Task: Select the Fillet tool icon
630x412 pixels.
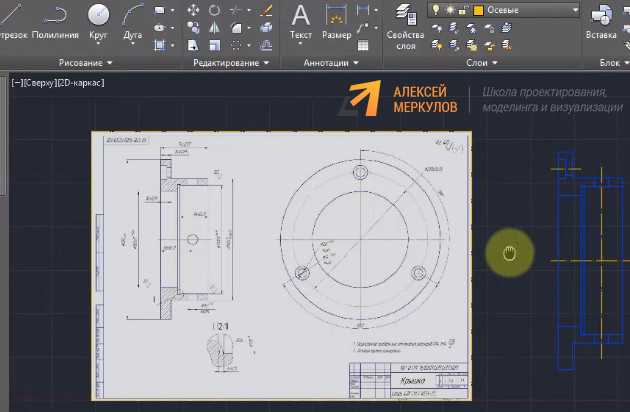Action: [x=236, y=28]
